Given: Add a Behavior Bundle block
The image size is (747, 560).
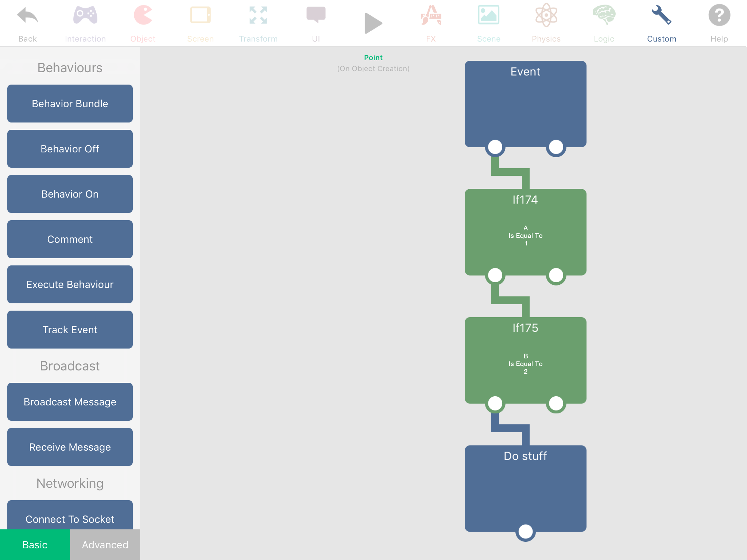Looking at the screenshot, I should point(70,104).
